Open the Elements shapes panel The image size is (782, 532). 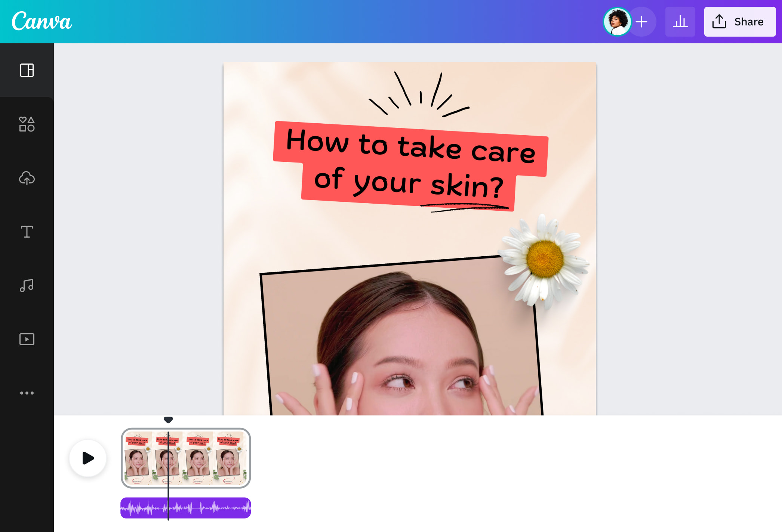(x=27, y=124)
